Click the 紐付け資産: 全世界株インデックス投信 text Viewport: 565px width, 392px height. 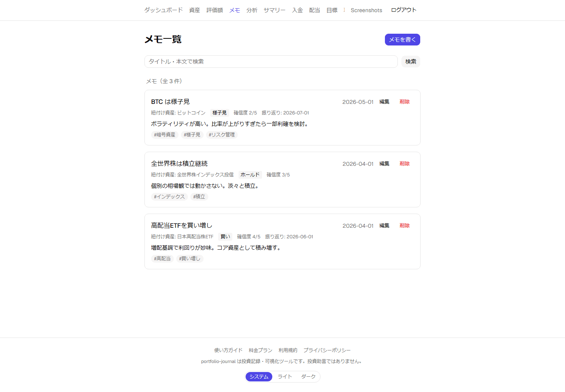tap(192, 175)
